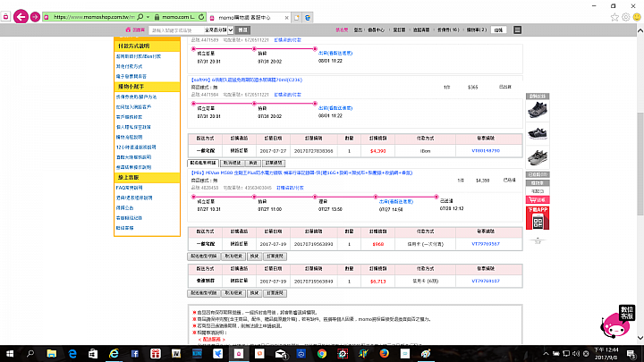The image size is (644, 362).
Task: Show hidden system tray icons
Action: pyautogui.click(x=546, y=353)
